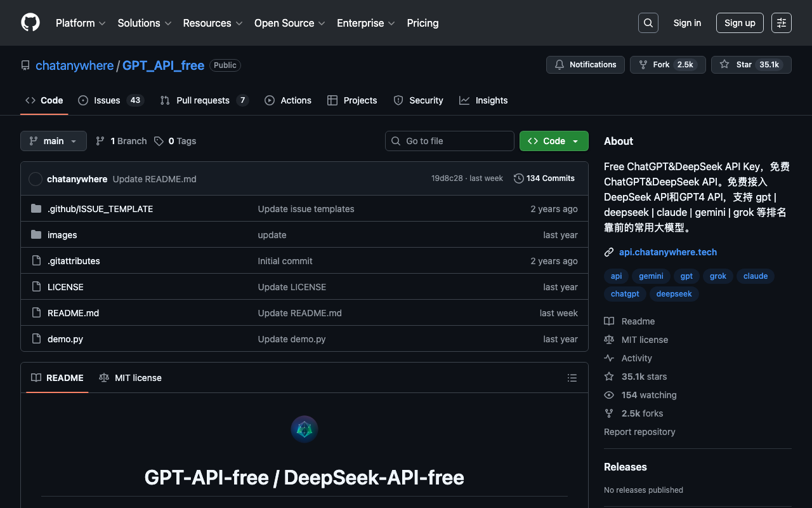Click the Sign up button
Viewport: 812px width, 508px height.
coord(739,23)
